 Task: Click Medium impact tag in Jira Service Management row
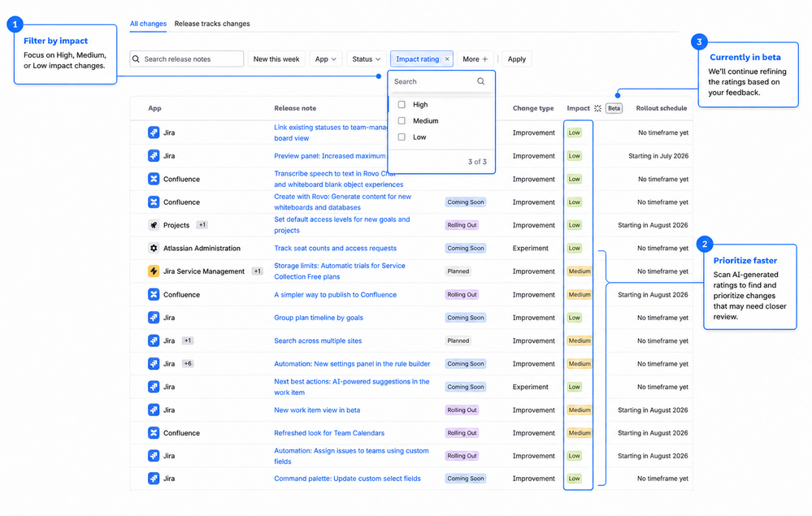pyautogui.click(x=580, y=271)
